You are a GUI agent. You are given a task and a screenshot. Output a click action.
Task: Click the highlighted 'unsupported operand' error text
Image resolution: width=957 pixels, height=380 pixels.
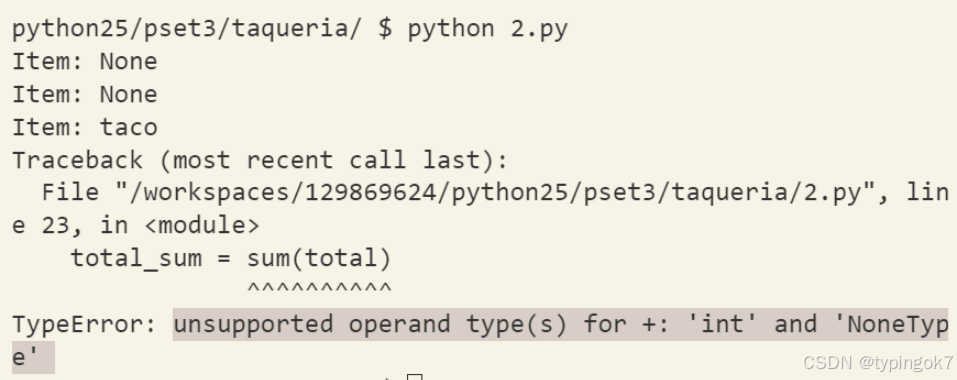(x=560, y=324)
